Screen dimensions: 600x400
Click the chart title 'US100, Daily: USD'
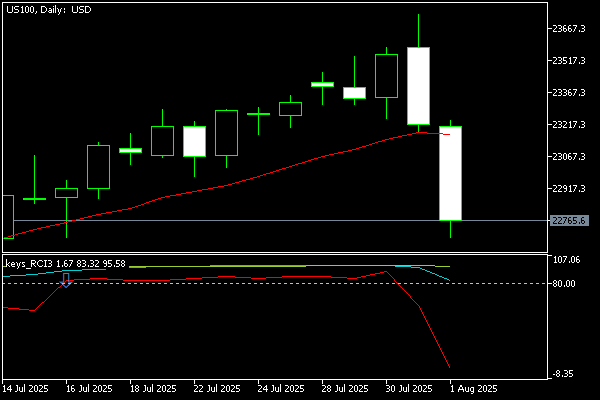(x=49, y=10)
